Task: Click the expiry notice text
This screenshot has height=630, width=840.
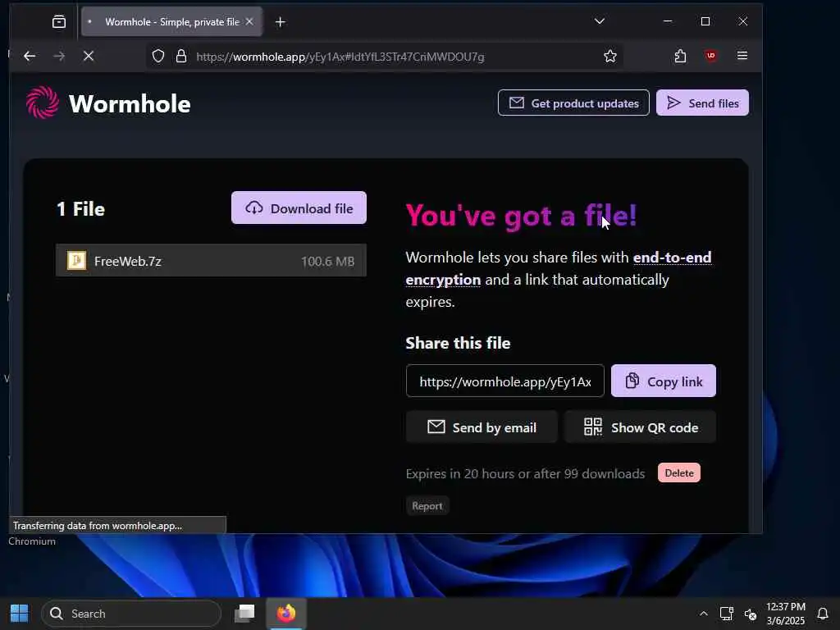Action: click(525, 473)
